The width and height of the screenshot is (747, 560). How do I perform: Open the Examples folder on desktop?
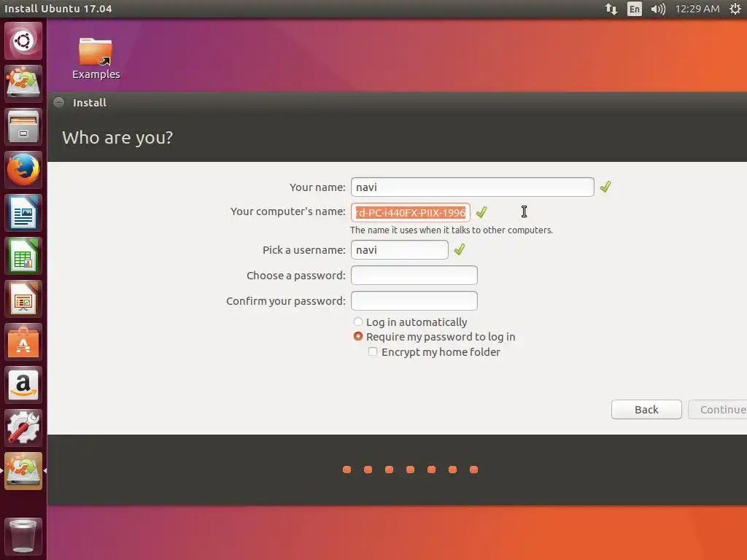click(x=96, y=58)
